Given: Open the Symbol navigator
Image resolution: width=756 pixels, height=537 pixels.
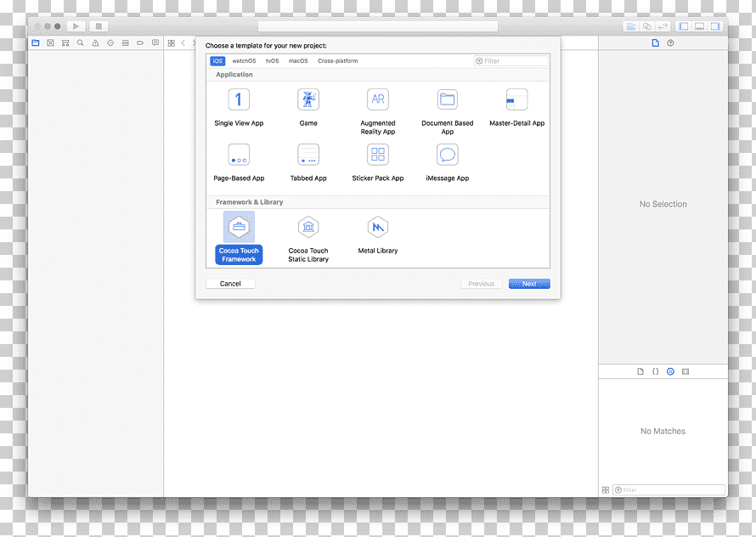Looking at the screenshot, I should coord(65,43).
